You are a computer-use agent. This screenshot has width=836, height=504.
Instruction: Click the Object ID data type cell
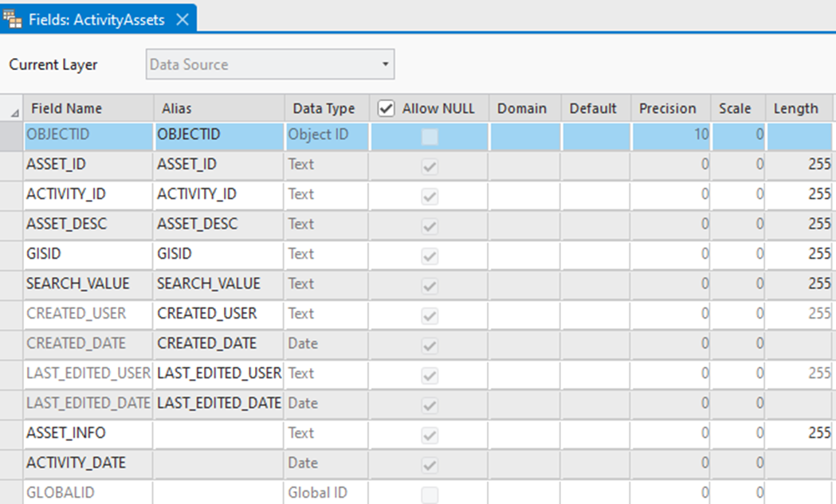(327, 136)
